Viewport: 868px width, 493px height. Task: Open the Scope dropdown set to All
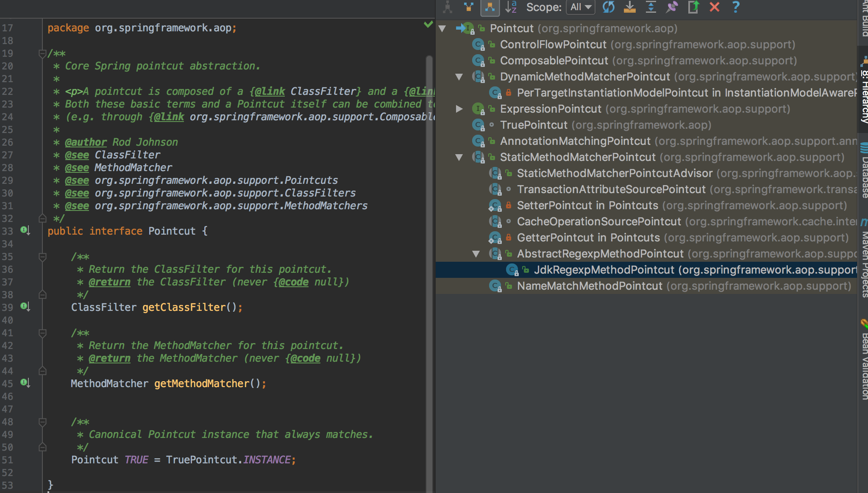pyautogui.click(x=581, y=7)
